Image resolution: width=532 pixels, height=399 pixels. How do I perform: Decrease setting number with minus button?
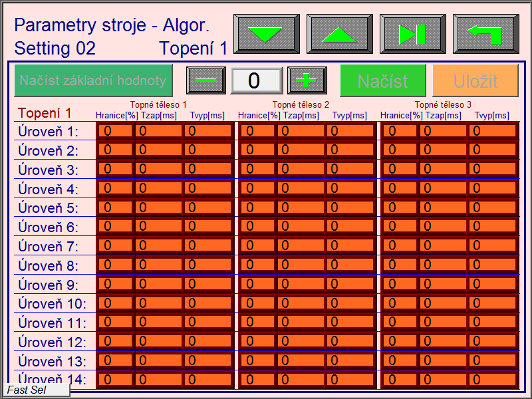pos(206,80)
